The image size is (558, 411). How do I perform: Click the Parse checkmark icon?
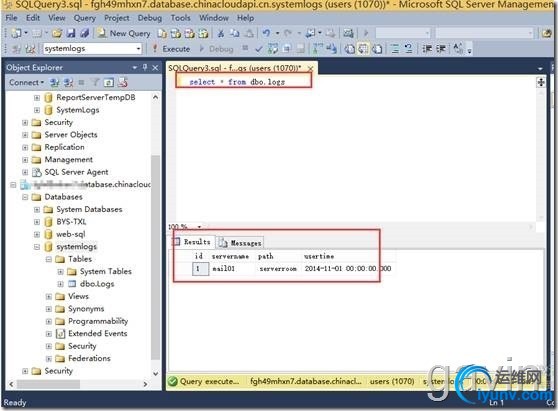(x=259, y=49)
